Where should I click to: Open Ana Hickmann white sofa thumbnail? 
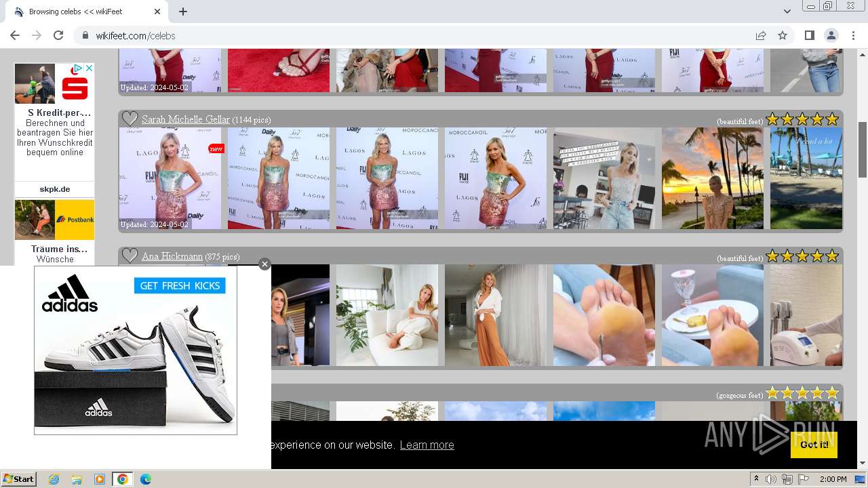point(387,315)
